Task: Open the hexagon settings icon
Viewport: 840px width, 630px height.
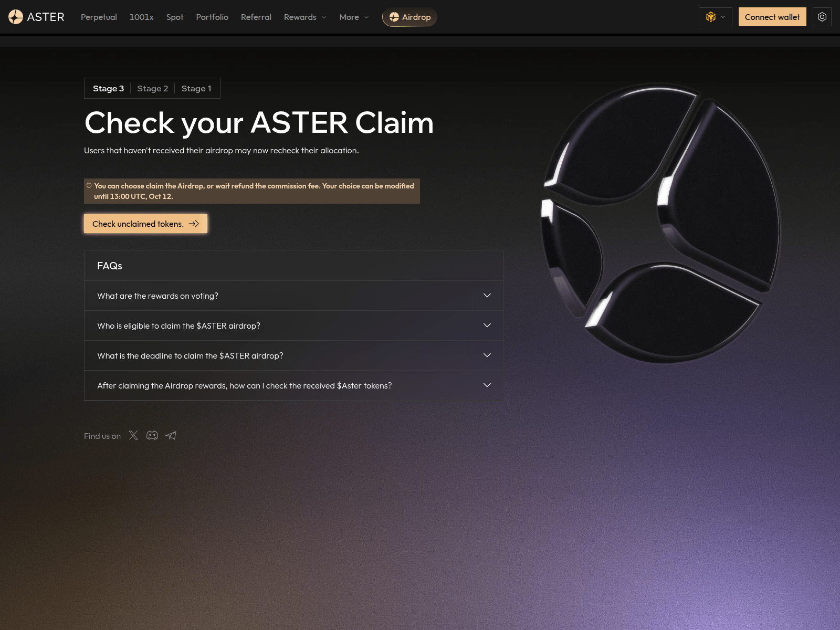Action: (x=822, y=17)
